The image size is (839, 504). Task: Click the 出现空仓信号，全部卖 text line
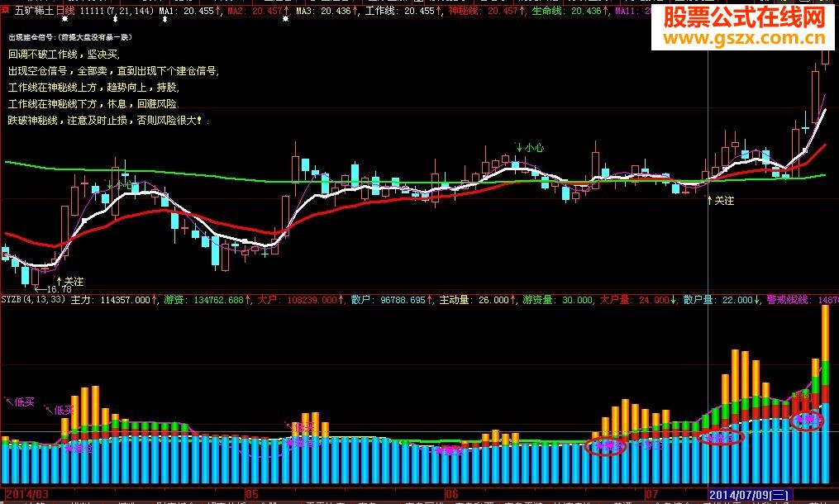click(113, 70)
